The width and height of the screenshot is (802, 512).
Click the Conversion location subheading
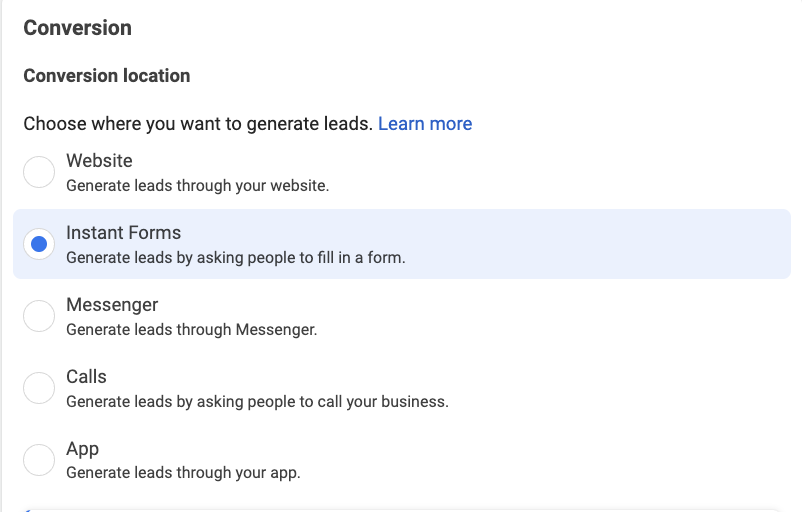106,76
